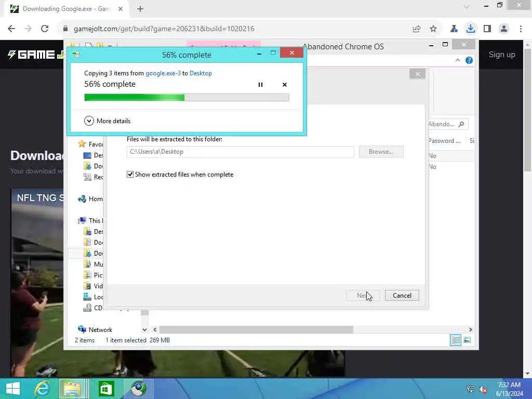
Task: Open a new Chrome tab
Action: point(140,9)
